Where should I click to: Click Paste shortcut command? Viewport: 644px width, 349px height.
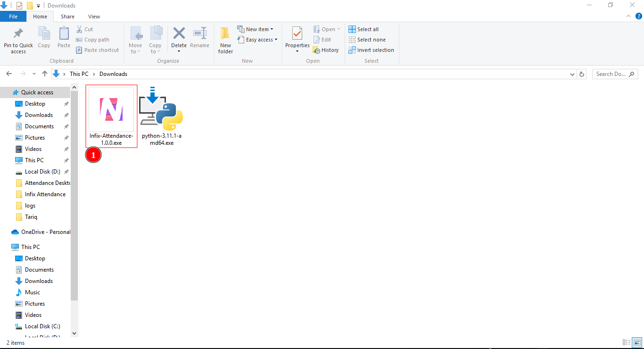pyautogui.click(x=98, y=50)
